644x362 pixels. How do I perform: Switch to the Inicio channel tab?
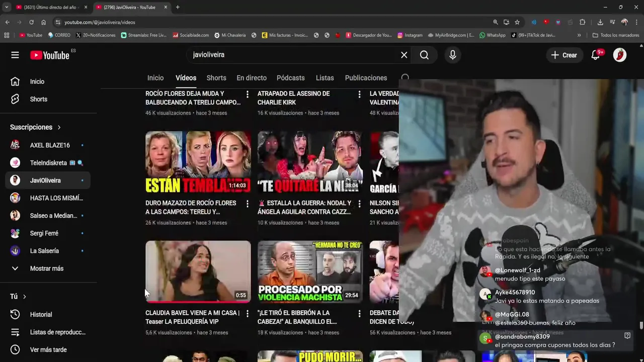(x=155, y=78)
